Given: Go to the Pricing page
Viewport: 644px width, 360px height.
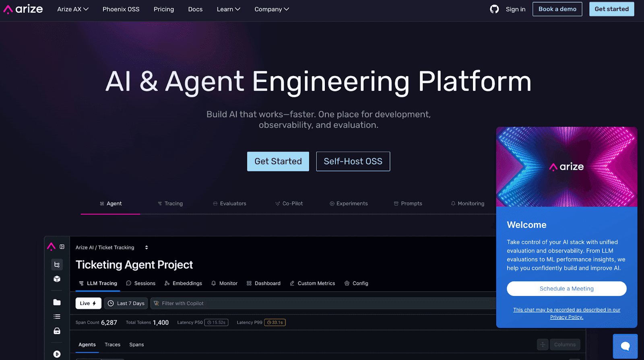Looking at the screenshot, I should (x=164, y=9).
